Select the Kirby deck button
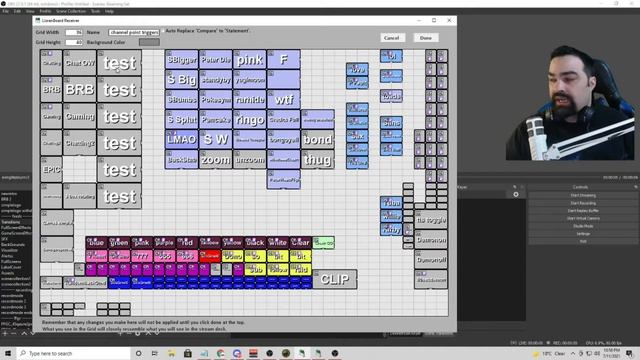 tap(391, 229)
